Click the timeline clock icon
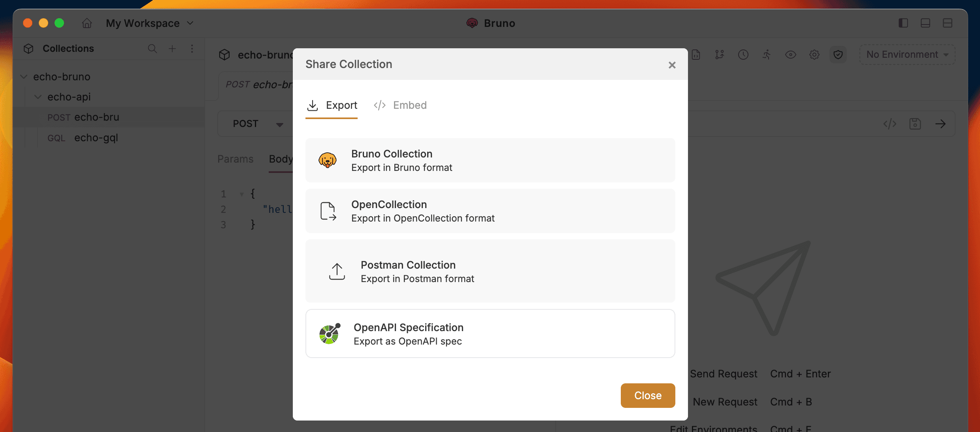 743,55
